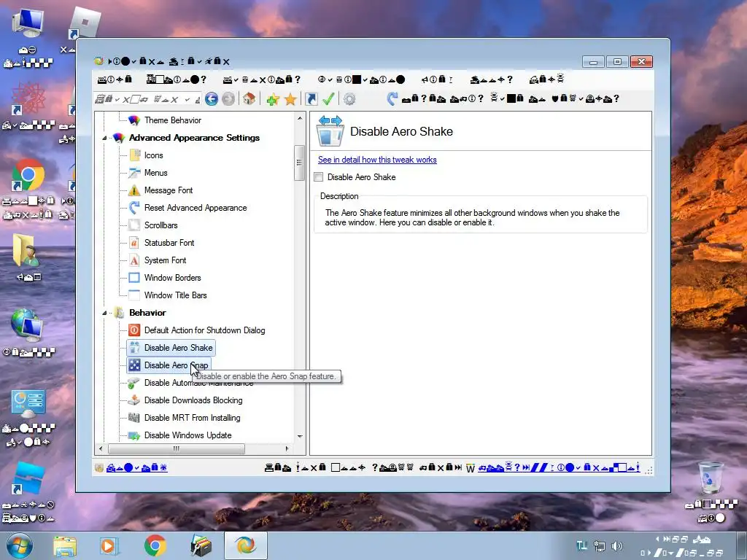The height and width of the screenshot is (560, 747).
Task: Open the Windows Start menu orb
Action: click(x=20, y=545)
